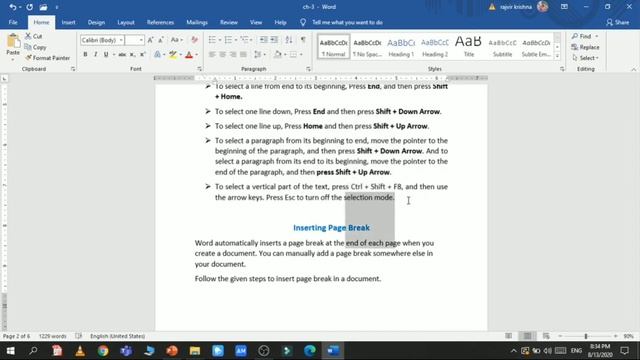Apply the yellow text highlight color

click(x=173, y=54)
